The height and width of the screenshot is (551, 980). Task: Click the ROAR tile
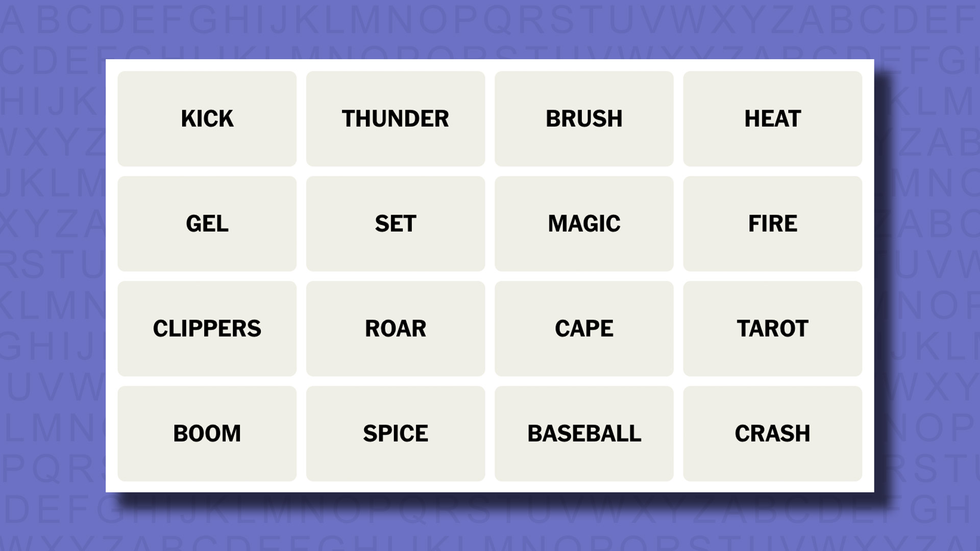395,328
